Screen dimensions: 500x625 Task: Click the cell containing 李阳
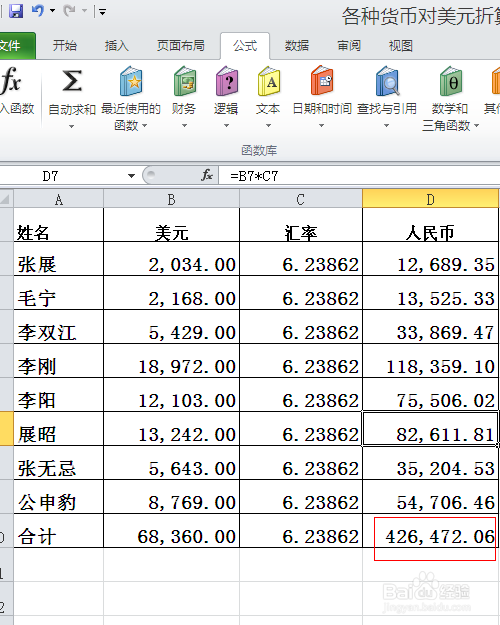(x=59, y=395)
